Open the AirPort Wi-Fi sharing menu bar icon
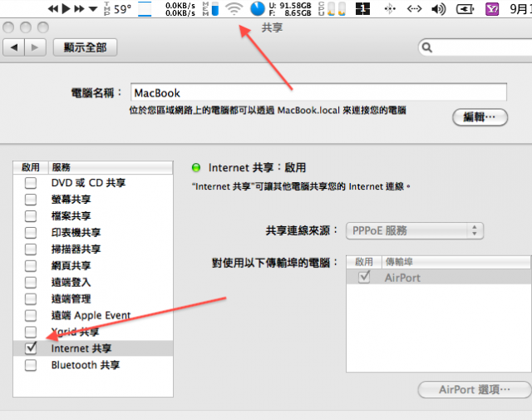Viewport: 532px width, 420px height. pos(234,9)
